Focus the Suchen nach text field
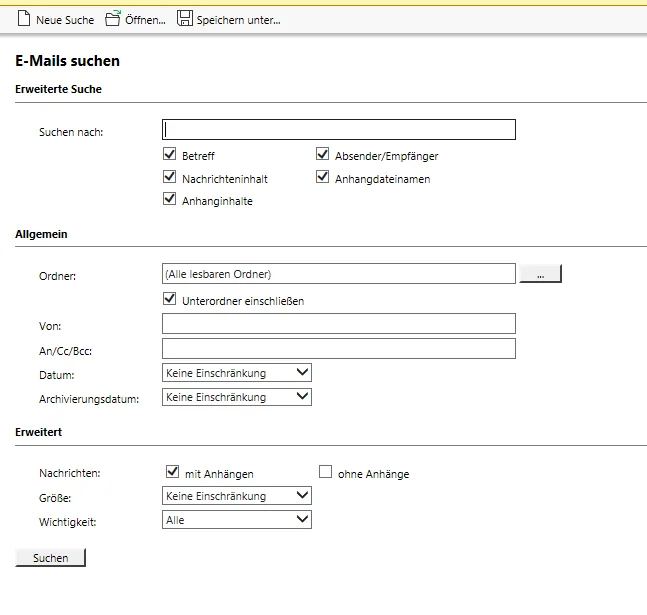 tap(339, 130)
